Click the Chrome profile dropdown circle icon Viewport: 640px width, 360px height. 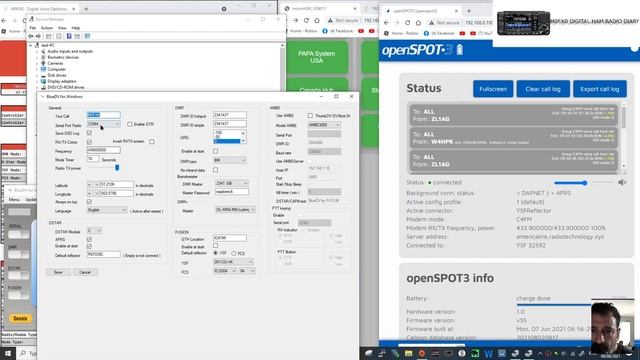click(x=224, y=9)
